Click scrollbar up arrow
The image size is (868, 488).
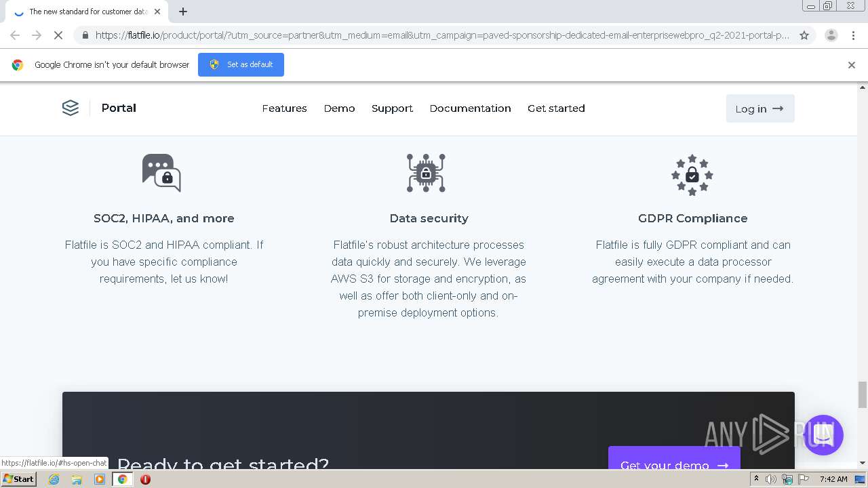863,87
